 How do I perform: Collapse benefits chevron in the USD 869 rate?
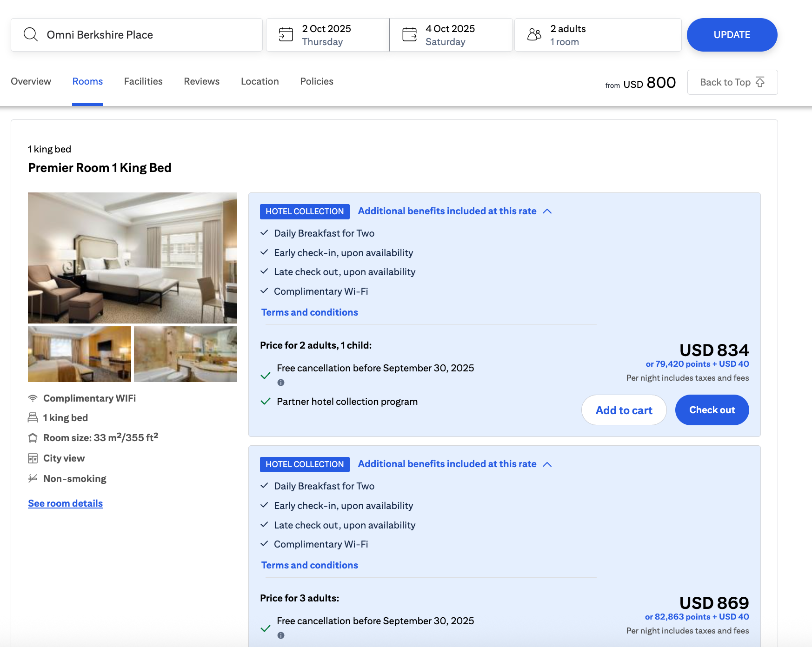coord(547,464)
